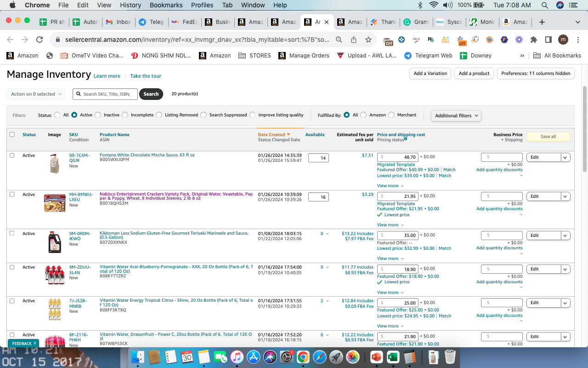The height and width of the screenshot is (368, 588).
Task: Open Calculator from the Dock
Action: 409,357
